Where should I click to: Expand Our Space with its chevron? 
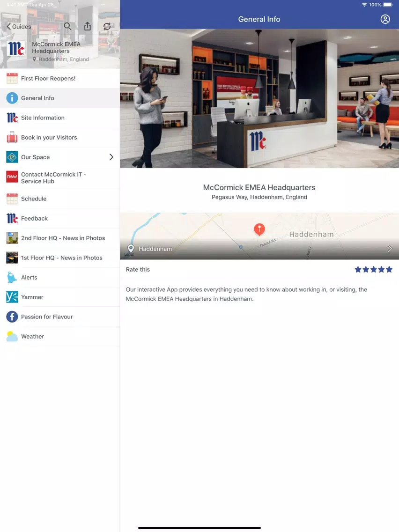pyautogui.click(x=111, y=157)
